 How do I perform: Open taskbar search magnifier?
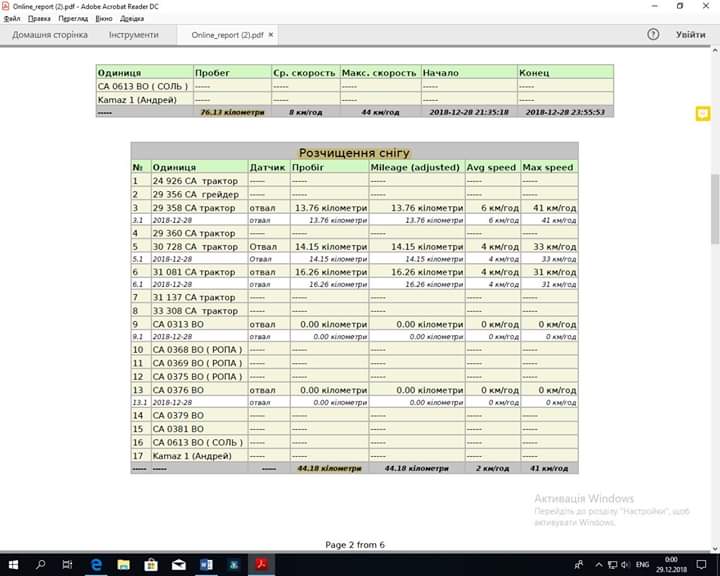[40, 565]
